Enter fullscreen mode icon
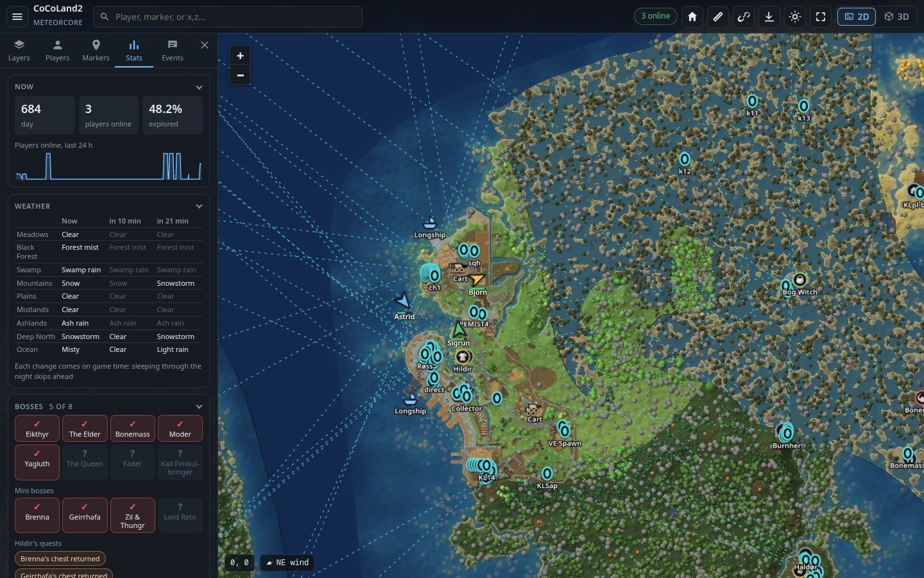This screenshot has height=578, width=924. pos(821,17)
